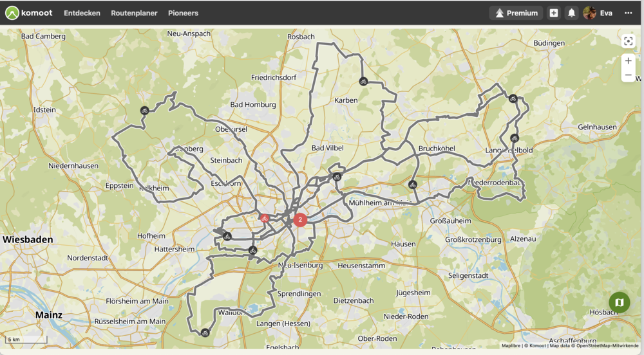Open the notifications bell
Image resolution: width=644 pixels, height=355 pixels.
tap(571, 13)
